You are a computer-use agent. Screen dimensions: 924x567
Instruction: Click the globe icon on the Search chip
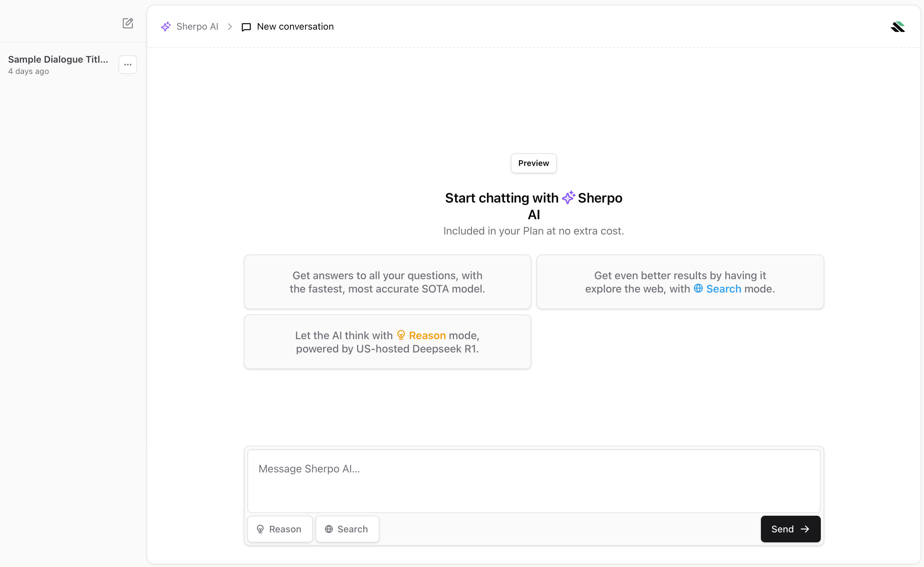tap(329, 529)
